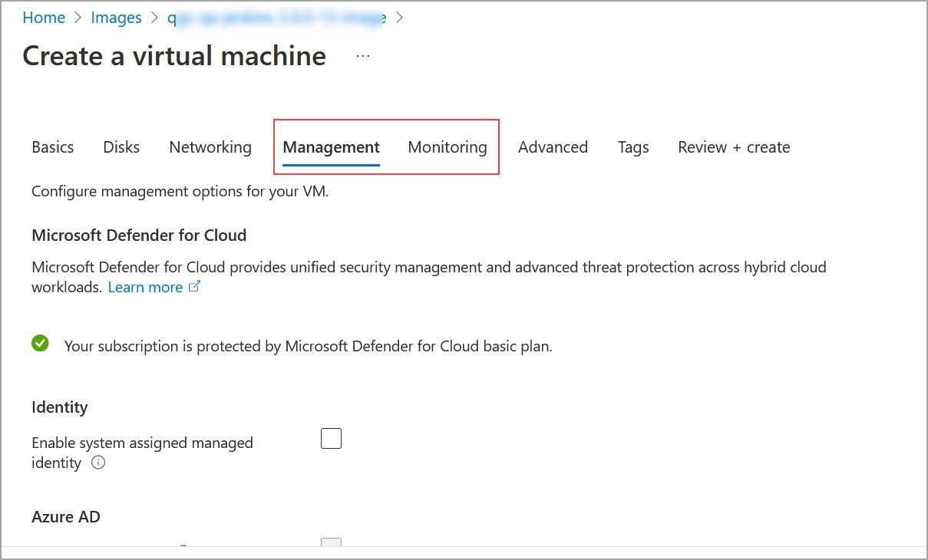The width and height of the screenshot is (928, 560).
Task: Go to the Review + create tab
Action: (x=733, y=147)
